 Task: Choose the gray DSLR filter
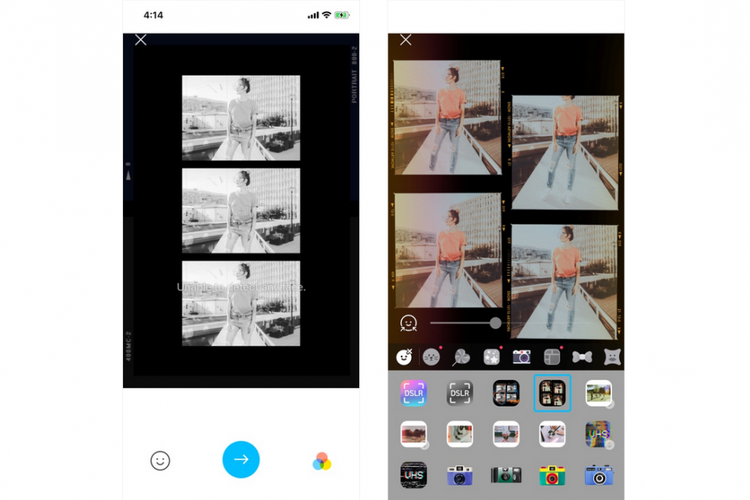pos(460,393)
